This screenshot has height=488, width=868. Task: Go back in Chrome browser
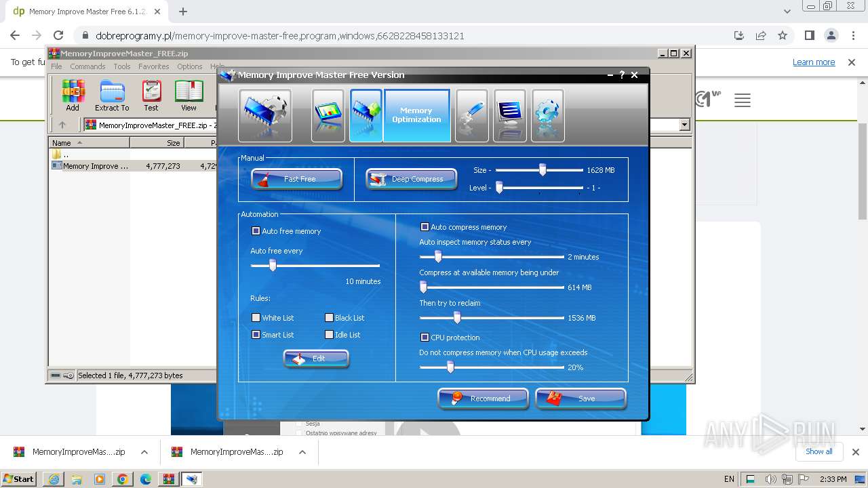(15, 36)
